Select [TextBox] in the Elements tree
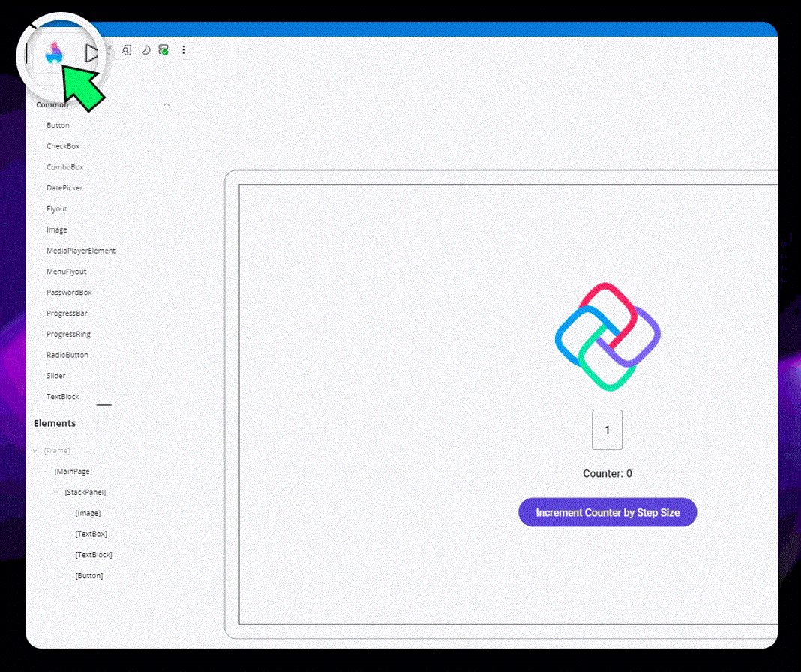This screenshot has width=801, height=672. click(91, 534)
